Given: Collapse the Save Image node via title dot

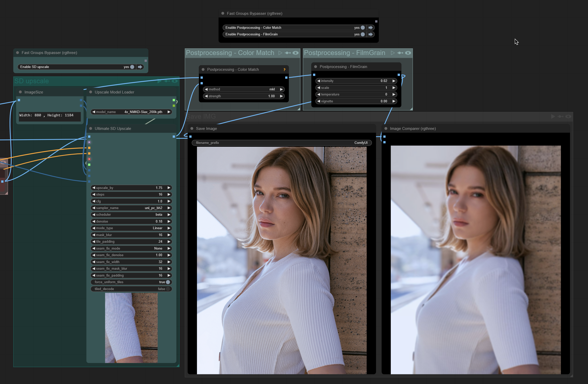Looking at the screenshot, I should pos(192,128).
